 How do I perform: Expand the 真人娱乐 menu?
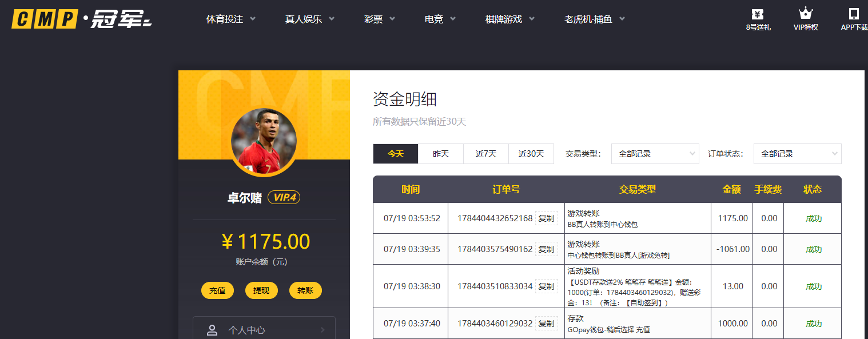[x=310, y=19]
